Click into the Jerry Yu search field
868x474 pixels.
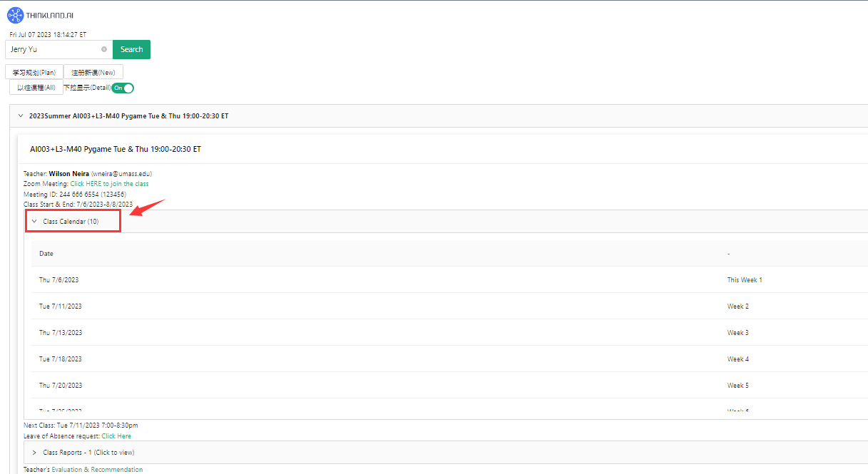click(x=53, y=49)
